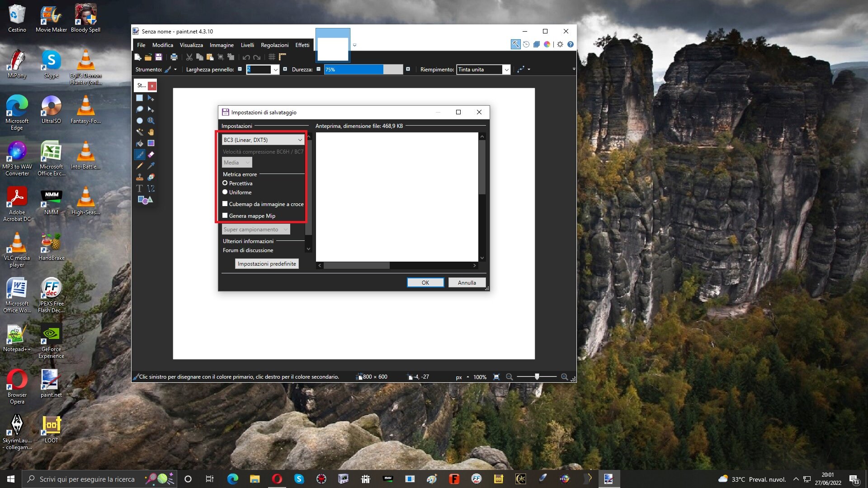This screenshot has width=868, height=488.
Task: Expand the image list chevron beside thumbnail
Action: (354, 45)
